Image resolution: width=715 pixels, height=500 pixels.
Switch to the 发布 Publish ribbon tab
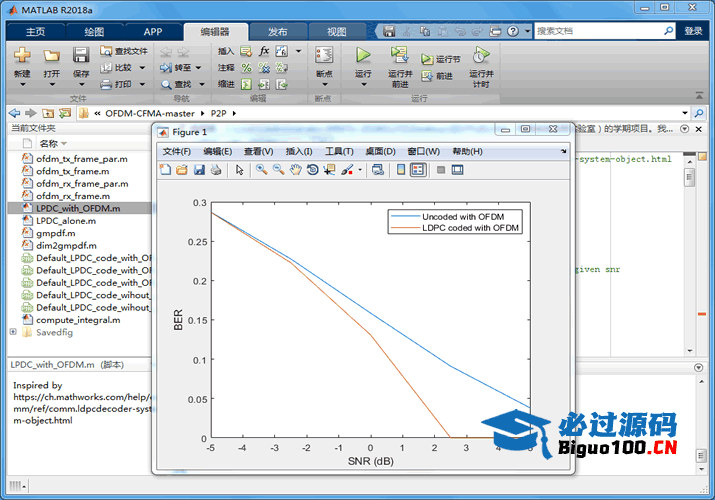[x=278, y=31]
